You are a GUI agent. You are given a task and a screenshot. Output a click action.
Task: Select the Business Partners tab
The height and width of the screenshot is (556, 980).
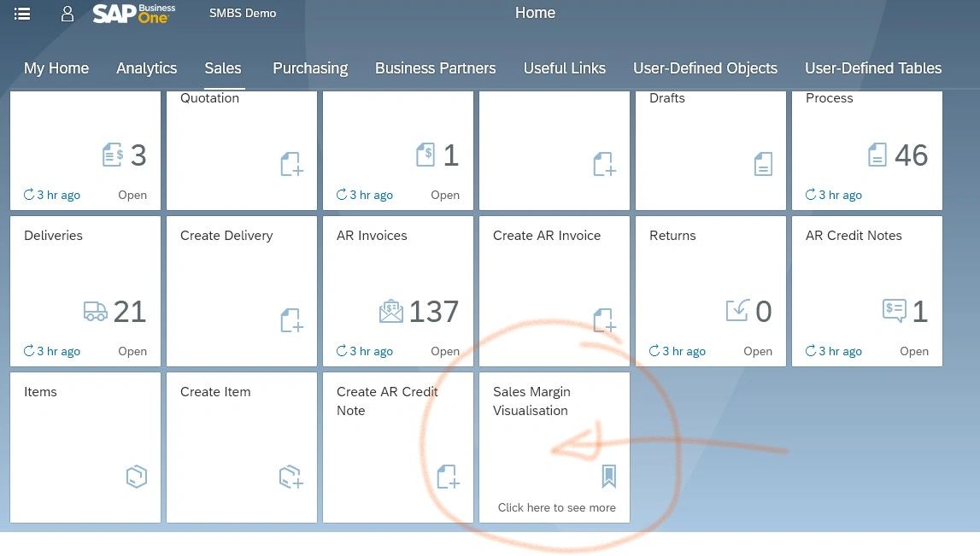435,68
